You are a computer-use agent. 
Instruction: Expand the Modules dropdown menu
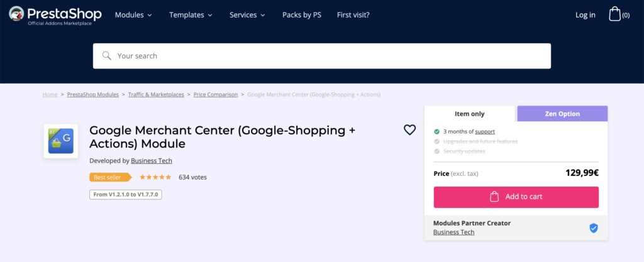coord(133,15)
